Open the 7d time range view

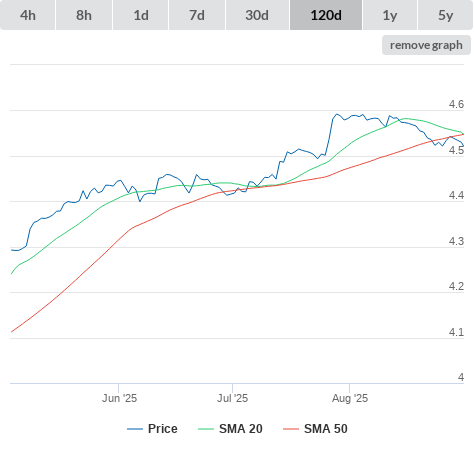pyautogui.click(x=197, y=15)
